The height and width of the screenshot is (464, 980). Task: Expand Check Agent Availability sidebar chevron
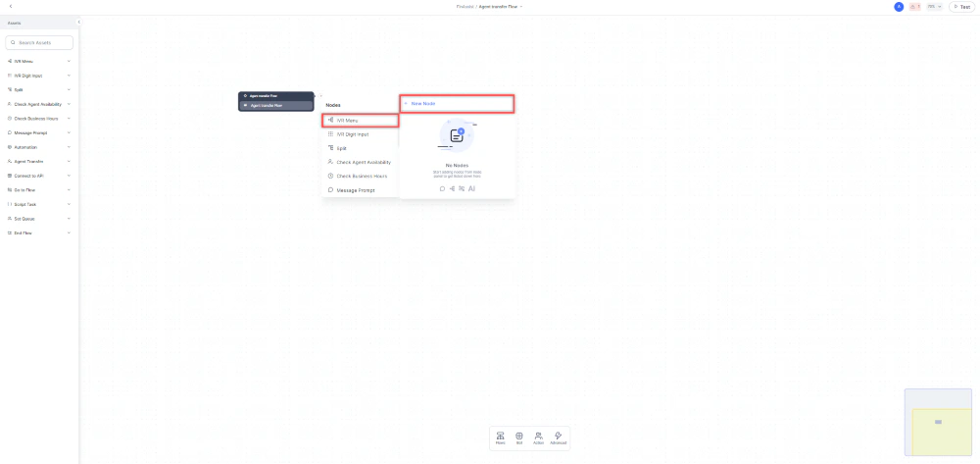click(x=69, y=104)
